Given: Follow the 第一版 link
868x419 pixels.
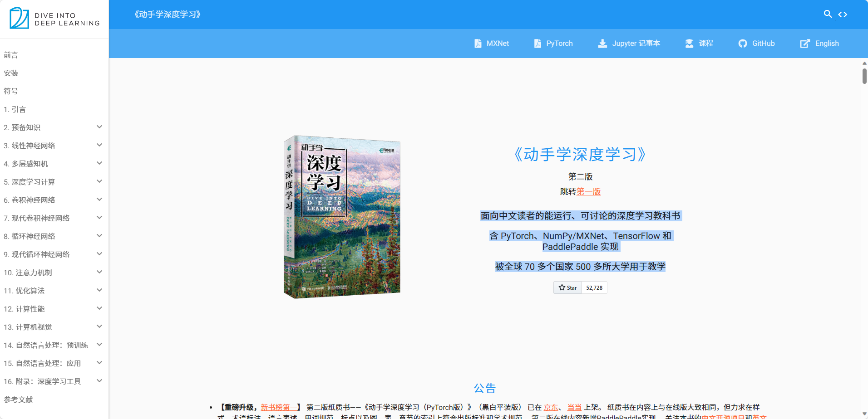Looking at the screenshot, I should click(x=589, y=191).
